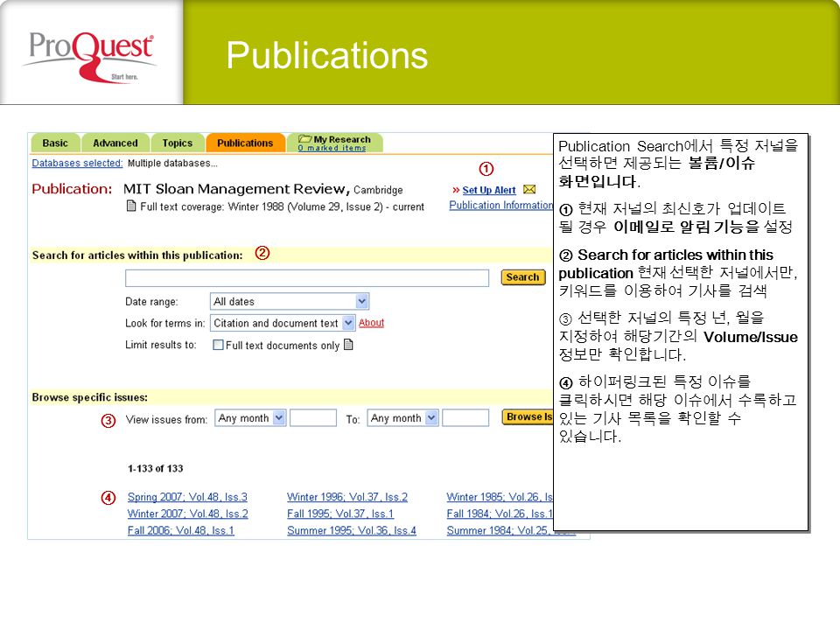Click the Set Up Alert link
This screenshot has width=840, height=630.
[x=489, y=190]
